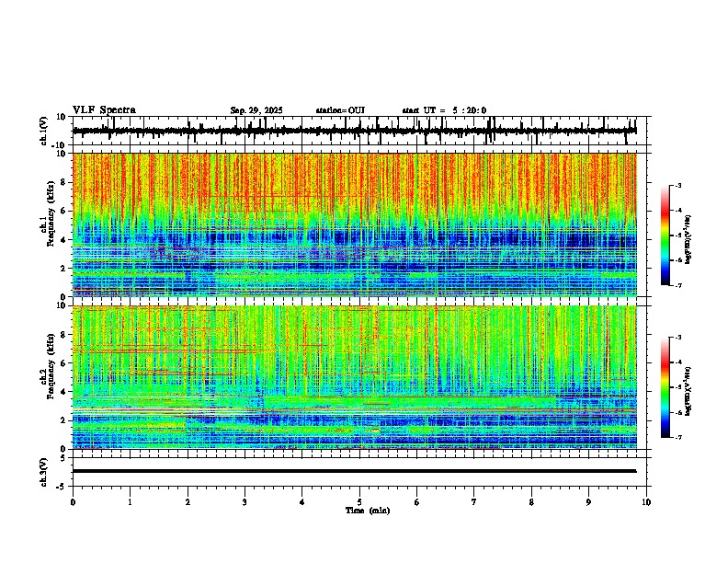The image size is (728, 563).
Task: Click the ch.1 voltage waveform trace
Action: click(x=354, y=131)
